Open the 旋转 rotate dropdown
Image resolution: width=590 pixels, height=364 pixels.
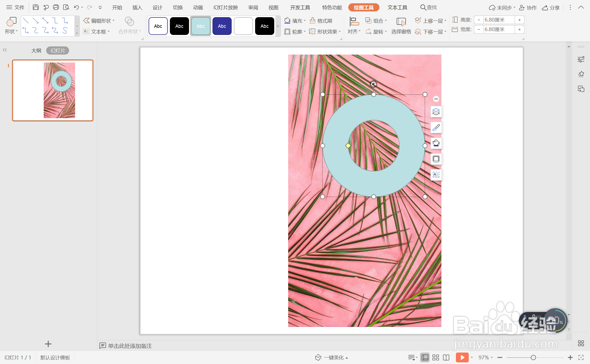click(376, 32)
